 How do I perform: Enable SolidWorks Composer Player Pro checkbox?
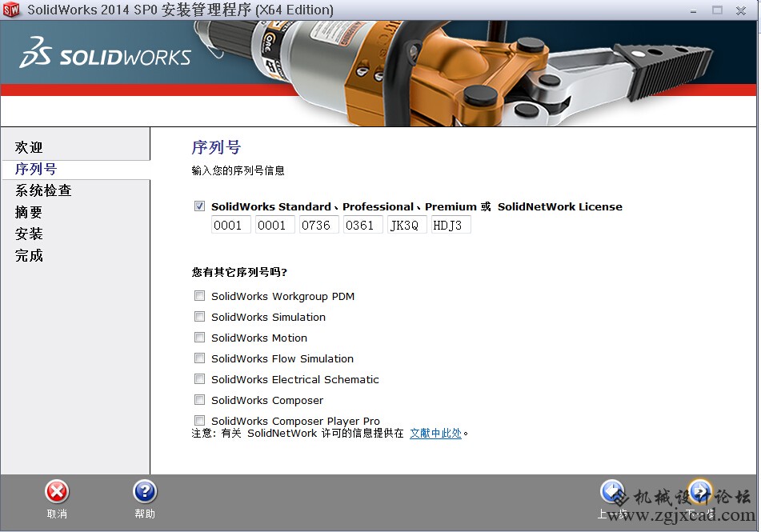tap(199, 420)
